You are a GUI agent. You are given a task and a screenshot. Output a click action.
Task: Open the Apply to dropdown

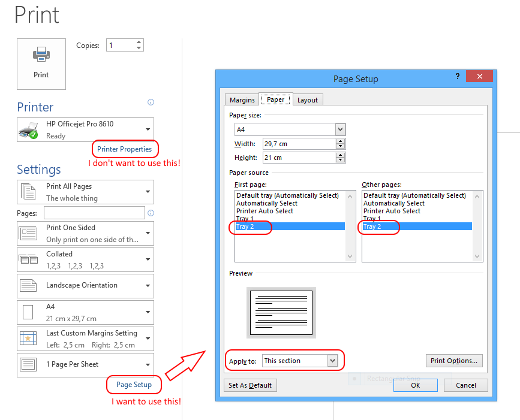pyautogui.click(x=332, y=361)
